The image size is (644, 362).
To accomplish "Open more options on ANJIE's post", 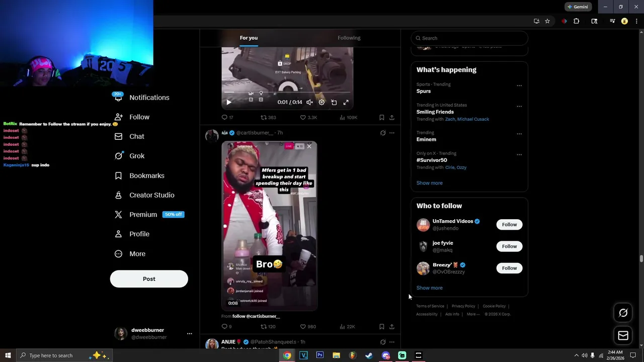I will (392, 342).
